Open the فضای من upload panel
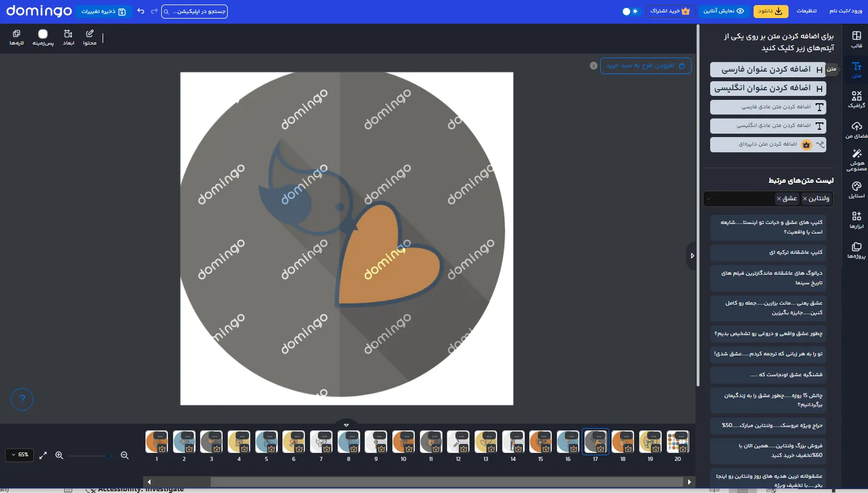 [856, 130]
